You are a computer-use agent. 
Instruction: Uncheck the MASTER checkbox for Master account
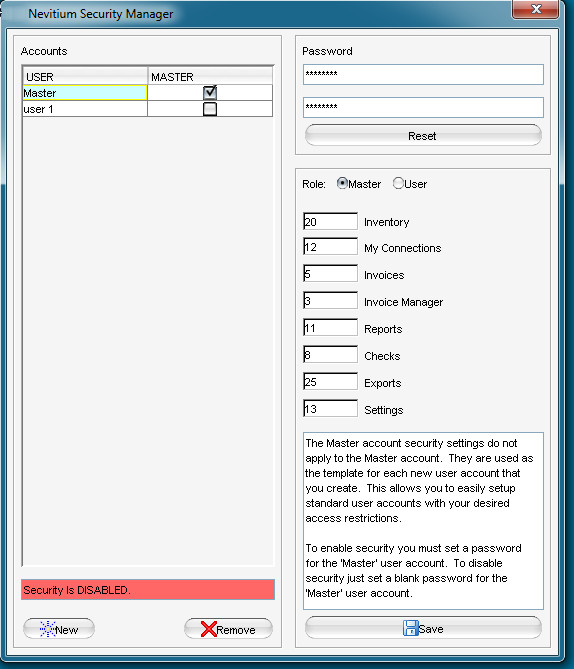[x=210, y=93]
